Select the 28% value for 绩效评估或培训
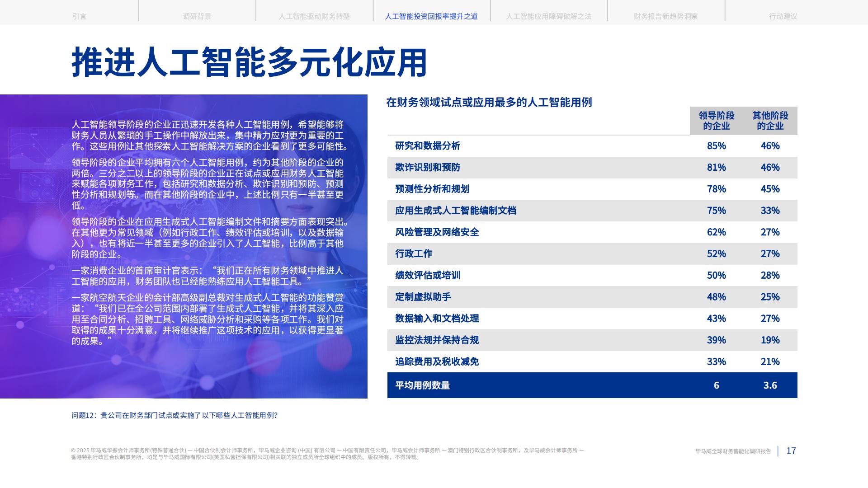The height and width of the screenshot is (488, 868). (770, 275)
